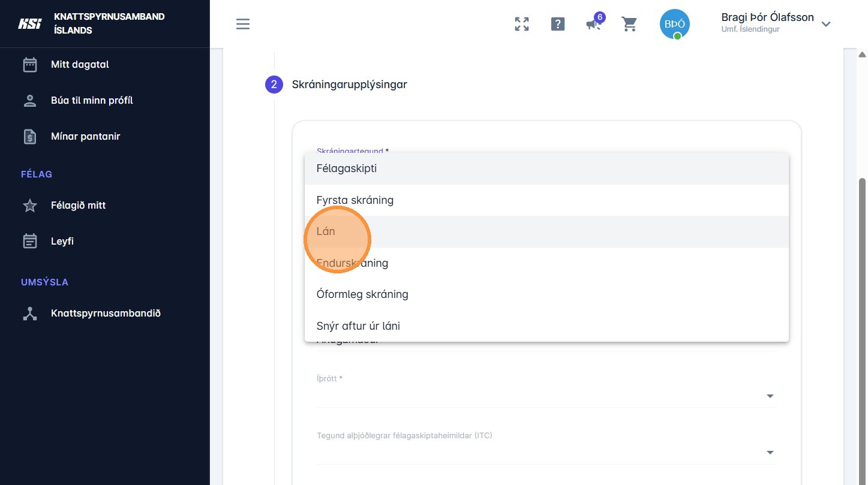Choose Fyrsta skráning option
868x485 pixels.
(546, 200)
